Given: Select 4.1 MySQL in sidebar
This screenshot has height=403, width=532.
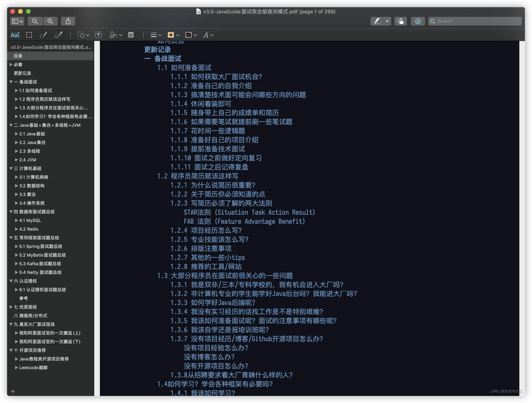Looking at the screenshot, I should 30,221.
